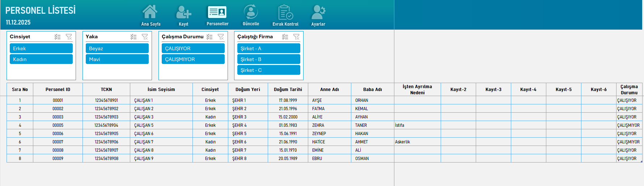Filter by Şirket - B
The image size is (644, 186).
point(269,59)
